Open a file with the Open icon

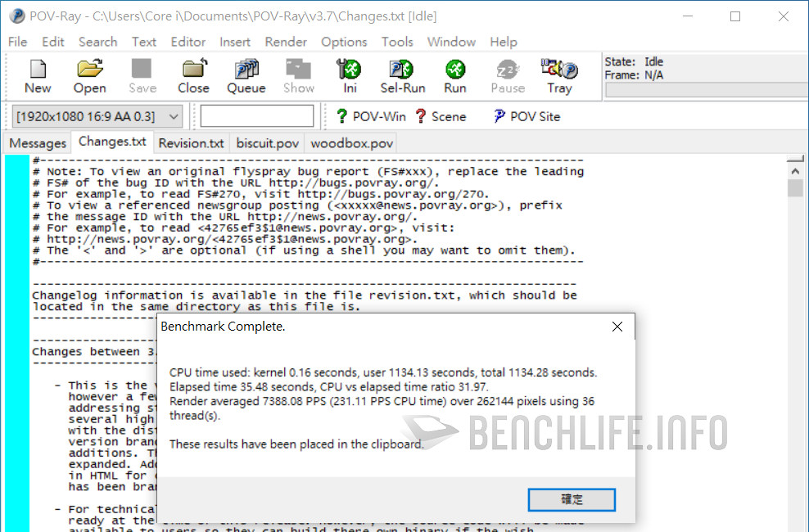coord(89,76)
